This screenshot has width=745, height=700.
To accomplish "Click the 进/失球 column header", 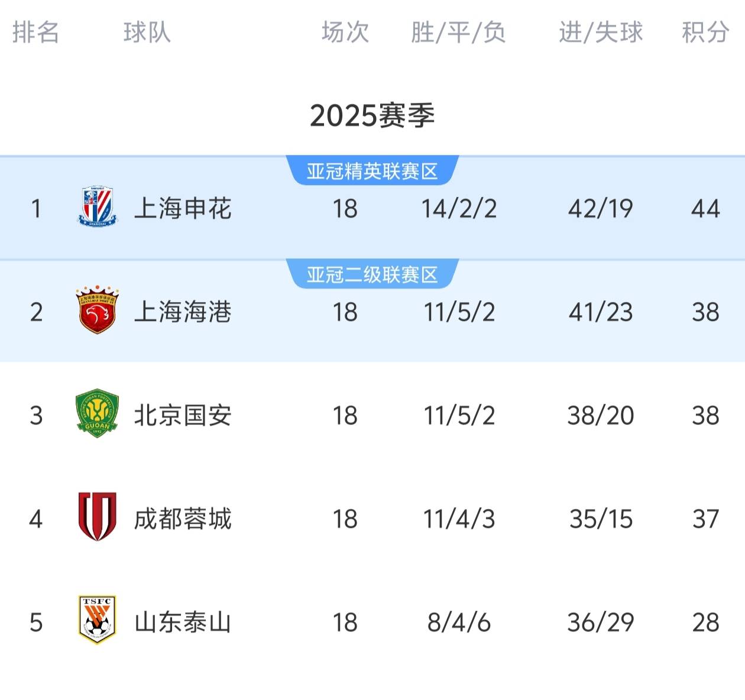I will click(601, 32).
